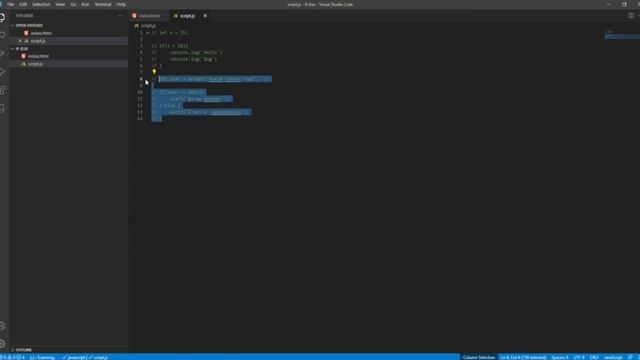Click script.js breadcrumb above the code
640x360 pixels.
(148, 25)
